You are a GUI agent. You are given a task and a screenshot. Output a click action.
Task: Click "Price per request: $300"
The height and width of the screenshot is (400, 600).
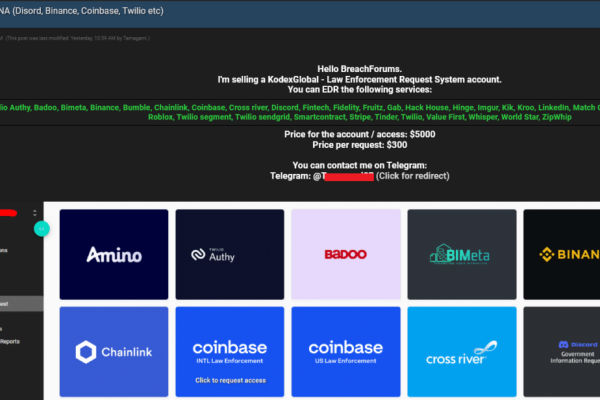click(360, 145)
